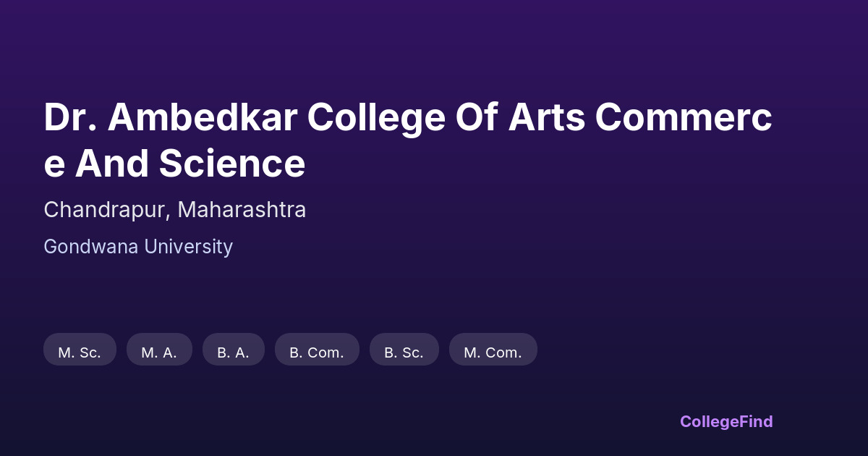Open the M. Com. course tag
The image size is (868, 456).
point(493,352)
